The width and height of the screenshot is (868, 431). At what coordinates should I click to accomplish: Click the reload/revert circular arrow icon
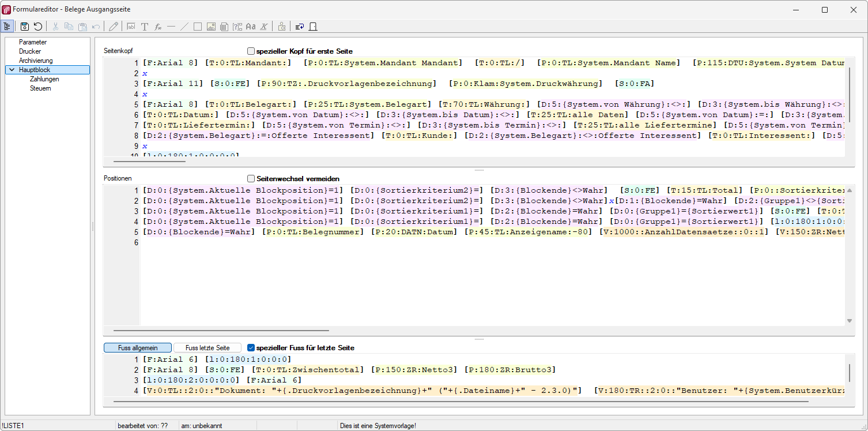tap(38, 26)
